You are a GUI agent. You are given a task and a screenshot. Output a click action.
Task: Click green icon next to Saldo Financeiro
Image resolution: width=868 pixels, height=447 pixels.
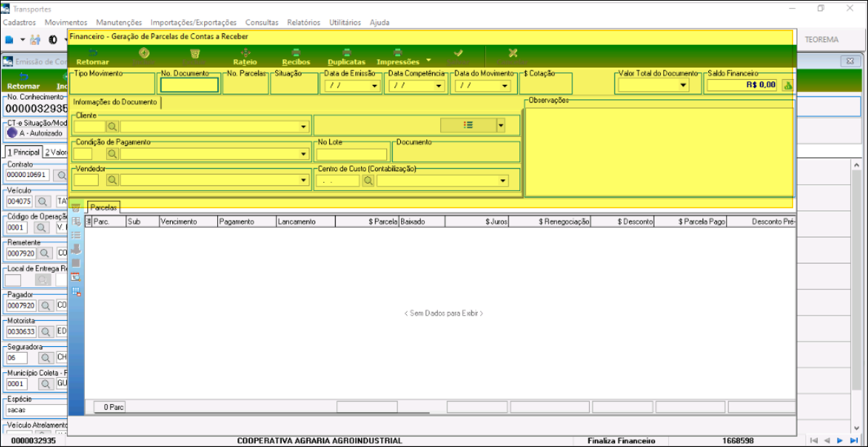787,85
